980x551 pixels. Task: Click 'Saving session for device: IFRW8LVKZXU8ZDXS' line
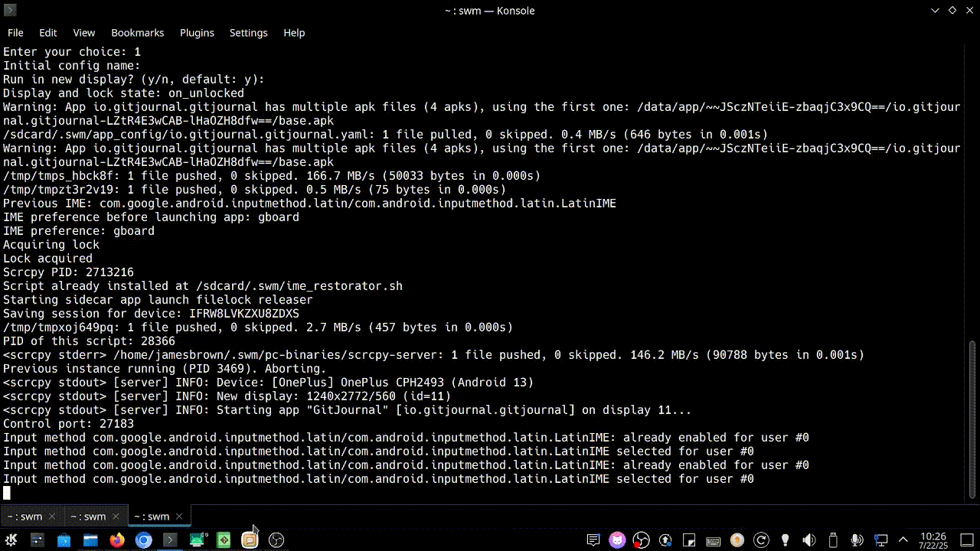point(151,314)
